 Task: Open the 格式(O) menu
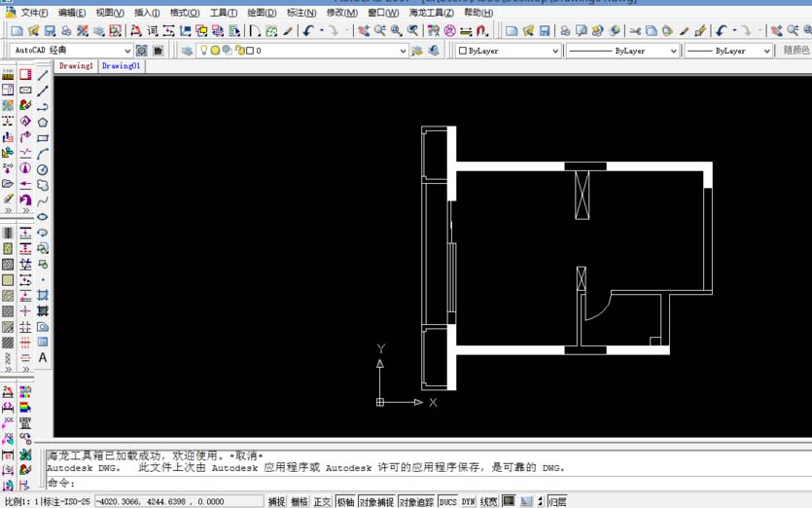(x=185, y=13)
